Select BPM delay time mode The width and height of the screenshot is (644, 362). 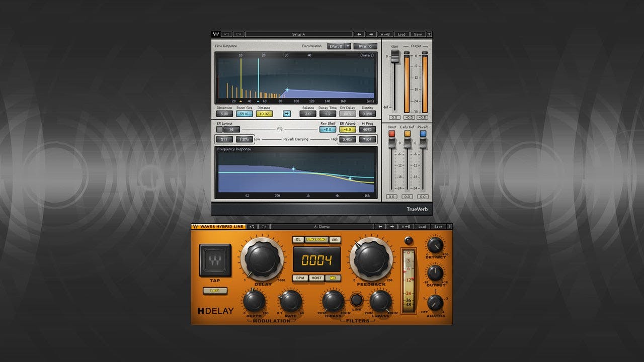point(300,278)
